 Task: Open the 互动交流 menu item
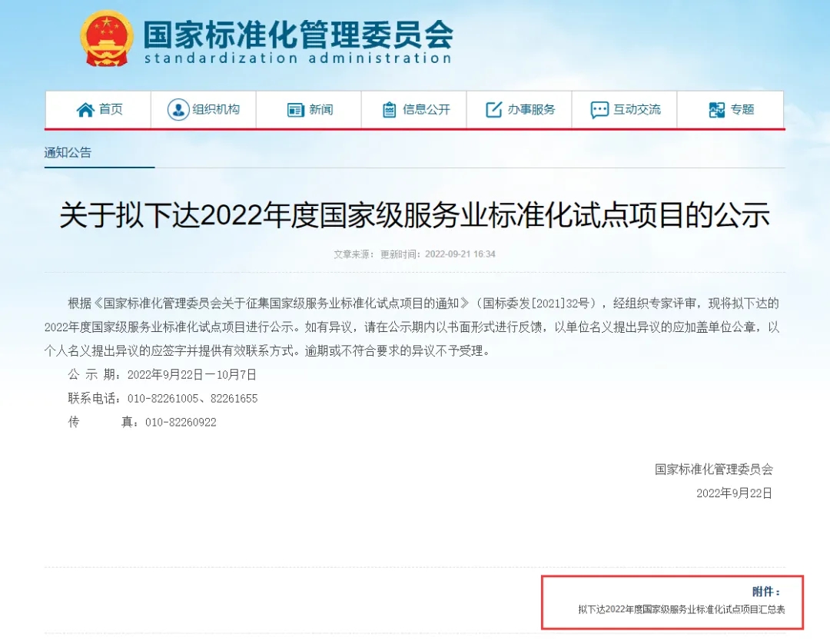(625, 110)
